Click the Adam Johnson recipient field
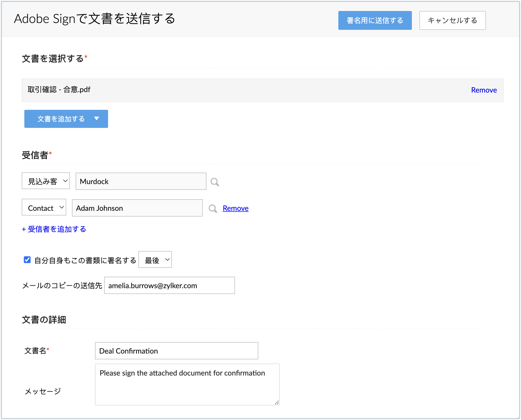This screenshot has width=521, height=420. 137,208
